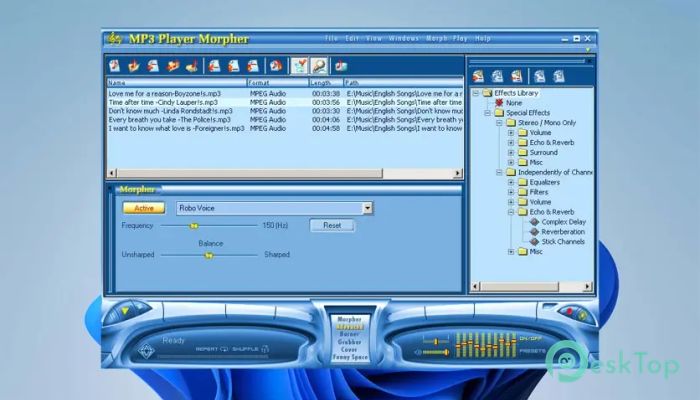Click the sixth playlist toolbar icon after the first separator
The image size is (700, 400).
coord(214,66)
